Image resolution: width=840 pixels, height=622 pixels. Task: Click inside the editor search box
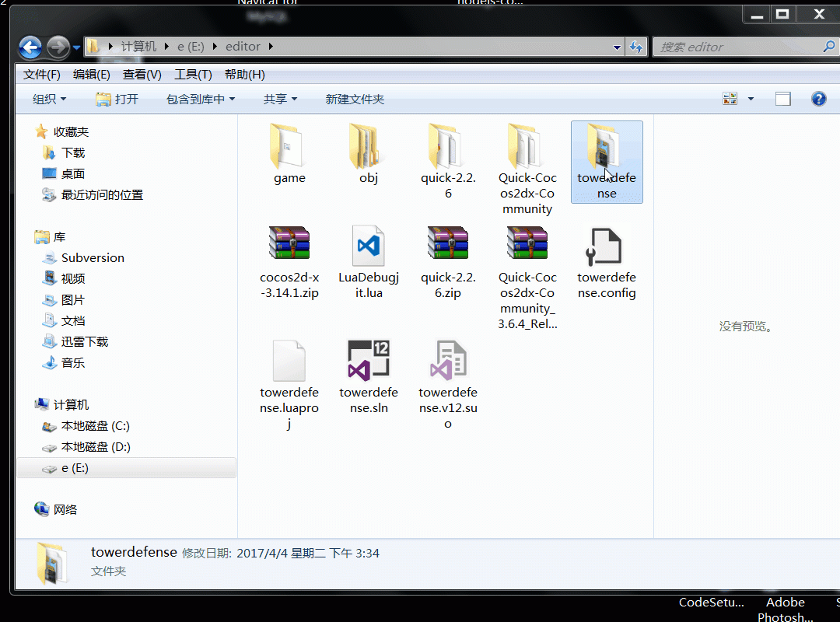tap(739, 47)
